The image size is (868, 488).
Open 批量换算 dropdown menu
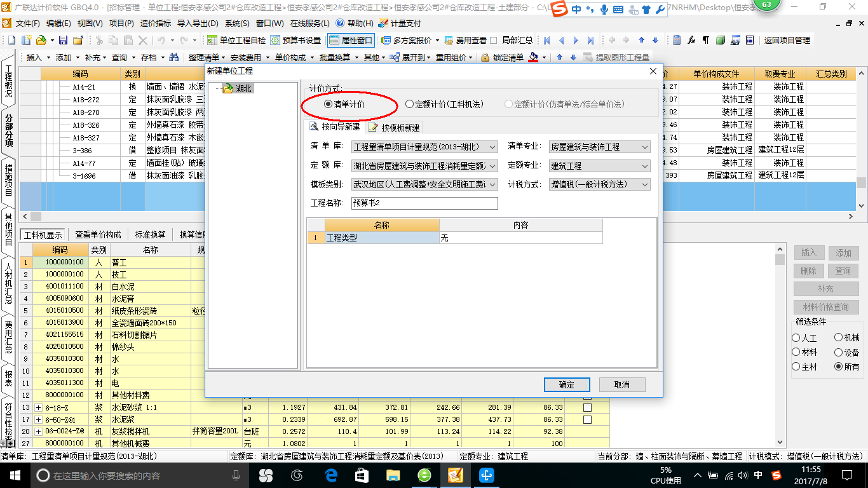(x=337, y=57)
